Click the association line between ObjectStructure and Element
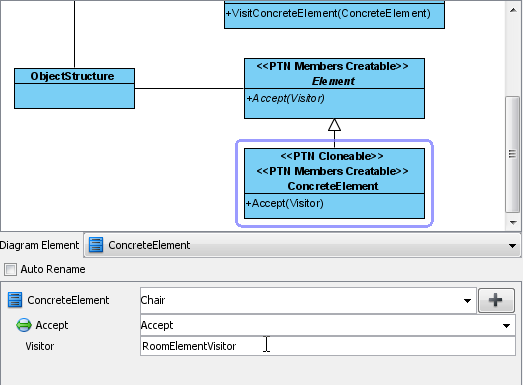The height and width of the screenshot is (385, 523). pyautogui.click(x=189, y=88)
